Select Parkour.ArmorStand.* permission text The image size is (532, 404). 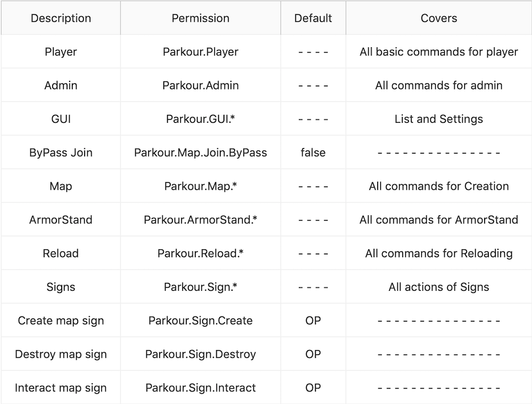point(201,220)
